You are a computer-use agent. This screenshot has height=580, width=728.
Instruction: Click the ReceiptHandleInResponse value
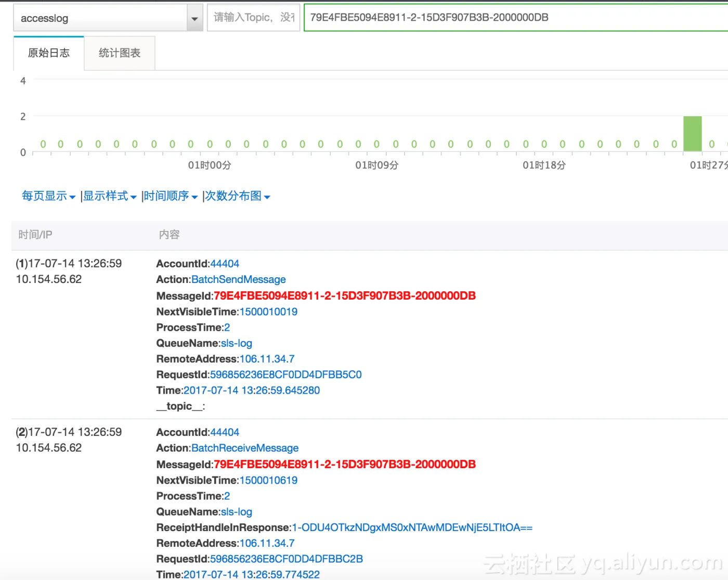click(412, 527)
